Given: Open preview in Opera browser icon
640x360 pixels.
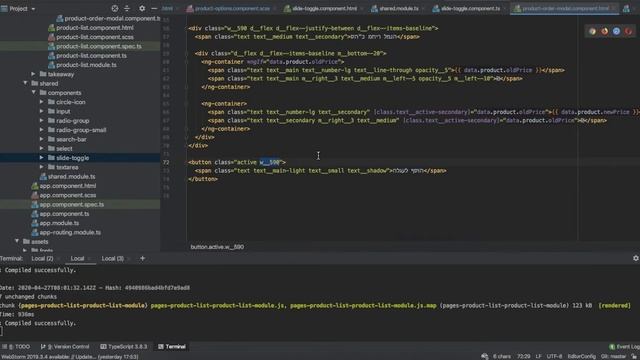Looking at the screenshot, I should 628,31.
